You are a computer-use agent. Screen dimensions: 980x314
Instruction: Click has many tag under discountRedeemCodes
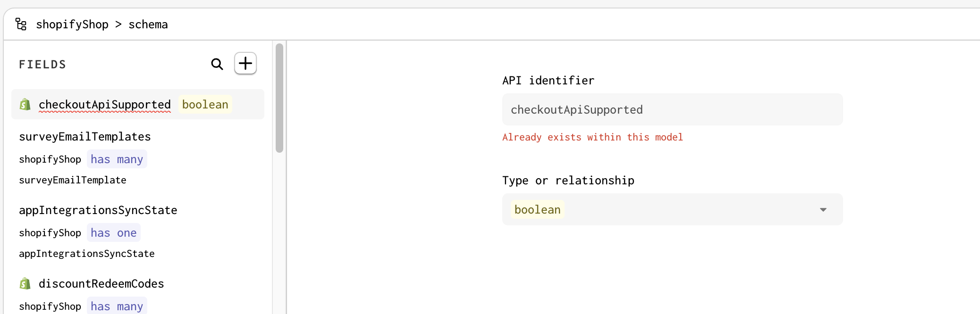(x=117, y=306)
